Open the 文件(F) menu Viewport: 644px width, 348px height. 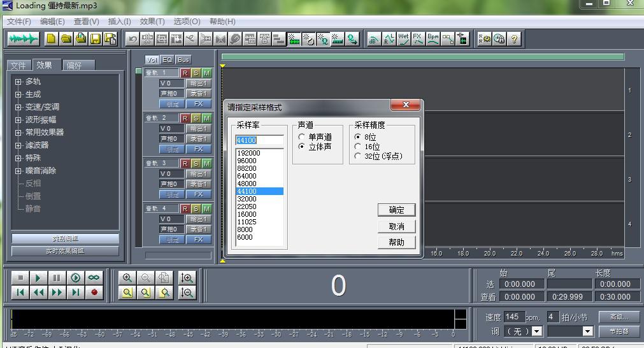[19, 22]
